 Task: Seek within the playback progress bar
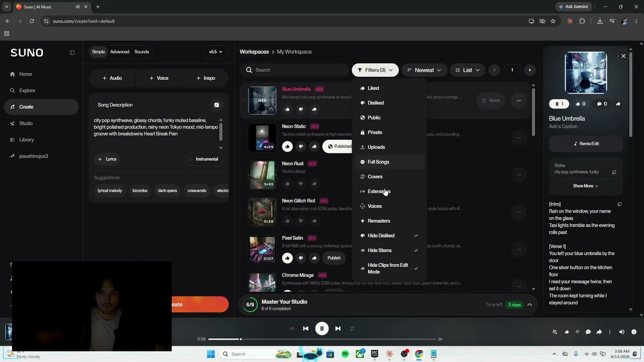click(x=322, y=339)
